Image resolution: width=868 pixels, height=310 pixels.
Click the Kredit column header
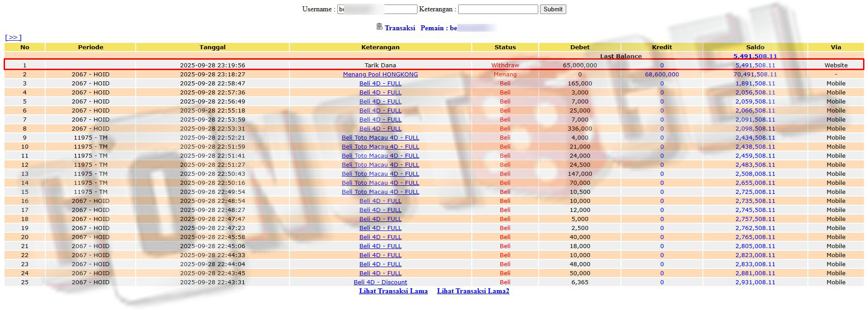(x=662, y=47)
